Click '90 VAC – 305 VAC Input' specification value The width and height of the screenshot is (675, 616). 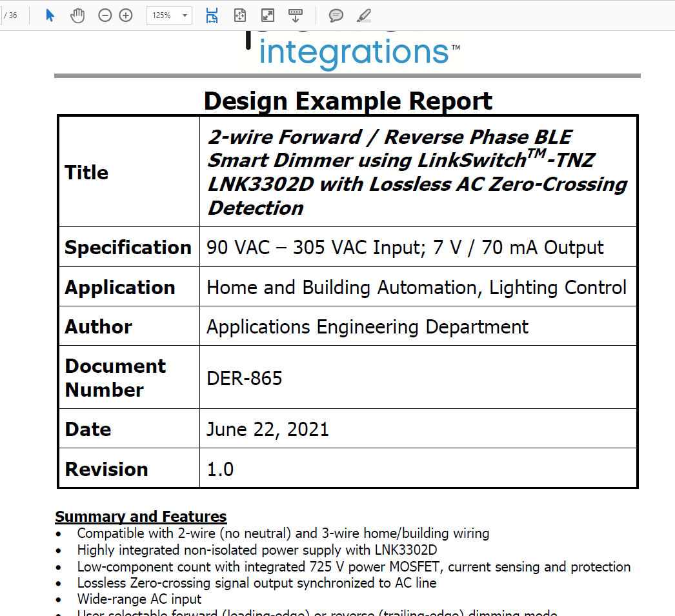click(316, 248)
